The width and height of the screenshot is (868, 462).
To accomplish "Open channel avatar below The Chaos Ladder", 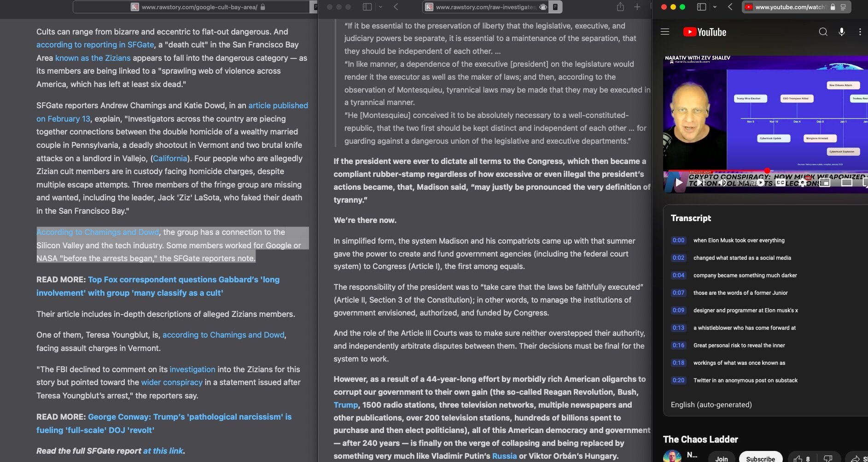I will pos(672,456).
